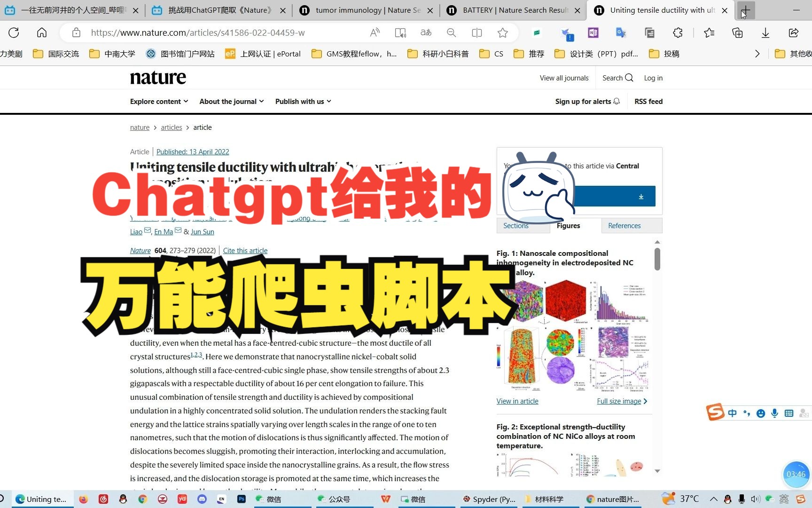Click the figures panel scrollbar thumb
The height and width of the screenshot is (508, 812).
(657, 259)
